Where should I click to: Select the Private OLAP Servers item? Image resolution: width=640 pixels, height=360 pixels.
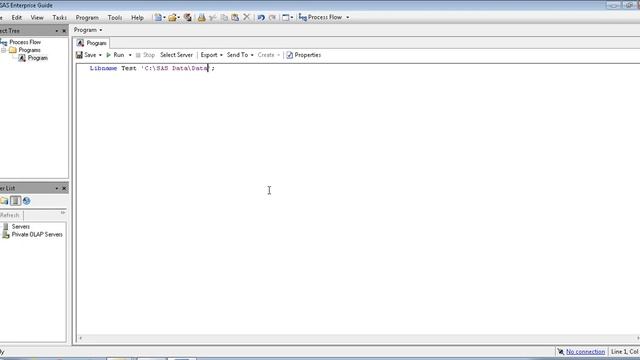(37, 235)
